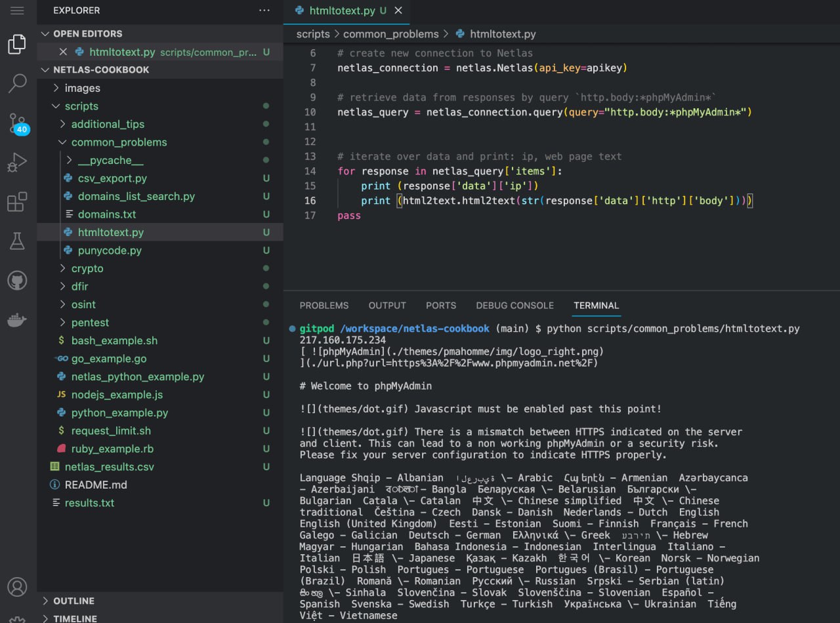Viewport: 840px width, 623px height.
Task: Expand the additional_tips folder
Action: click(x=63, y=124)
